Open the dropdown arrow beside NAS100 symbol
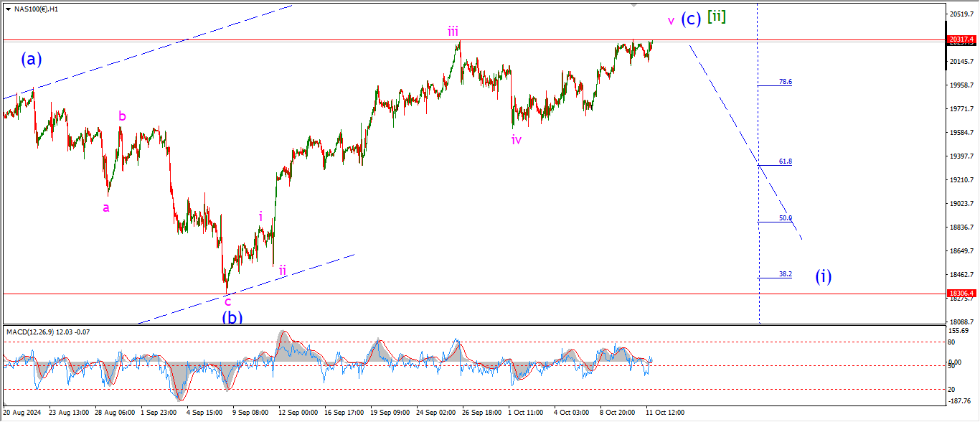Screen dimensions: 980x422 [7, 9]
